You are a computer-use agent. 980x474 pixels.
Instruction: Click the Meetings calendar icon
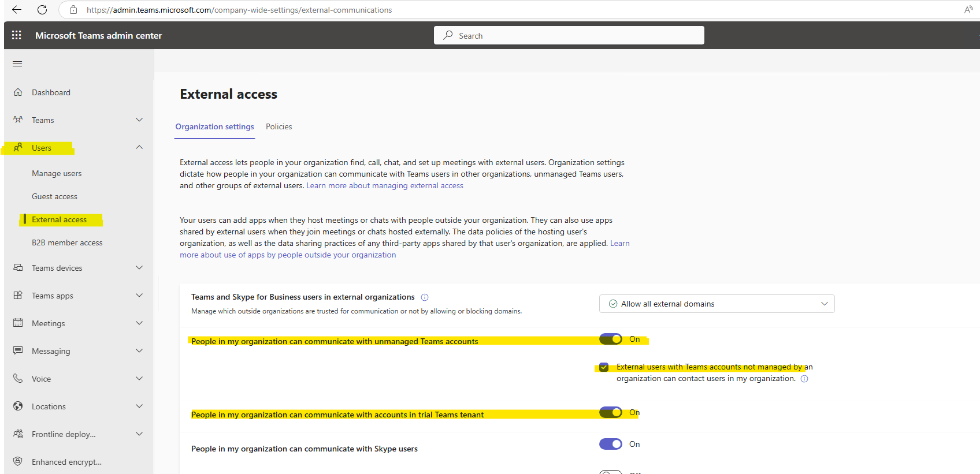point(18,323)
